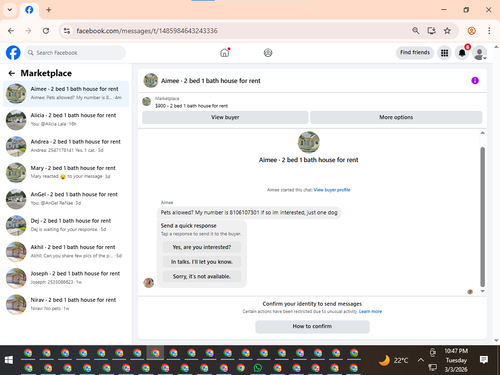Click the Search Facebook field

[75, 53]
